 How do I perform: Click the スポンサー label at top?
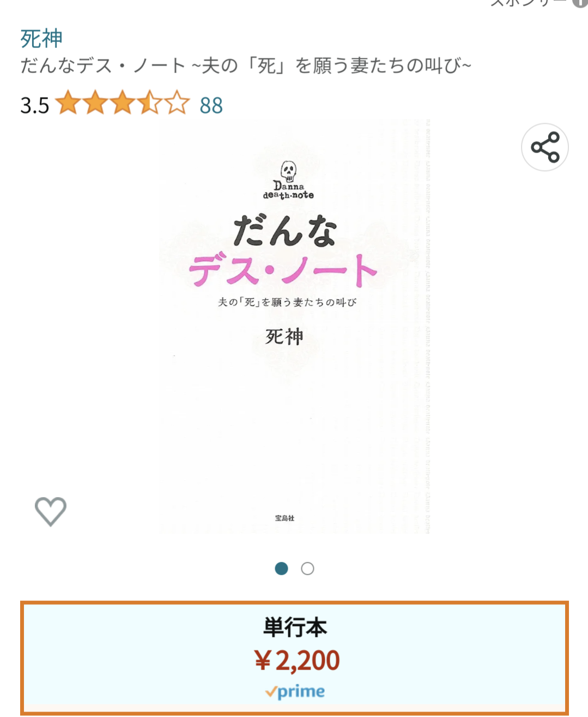point(529,3)
